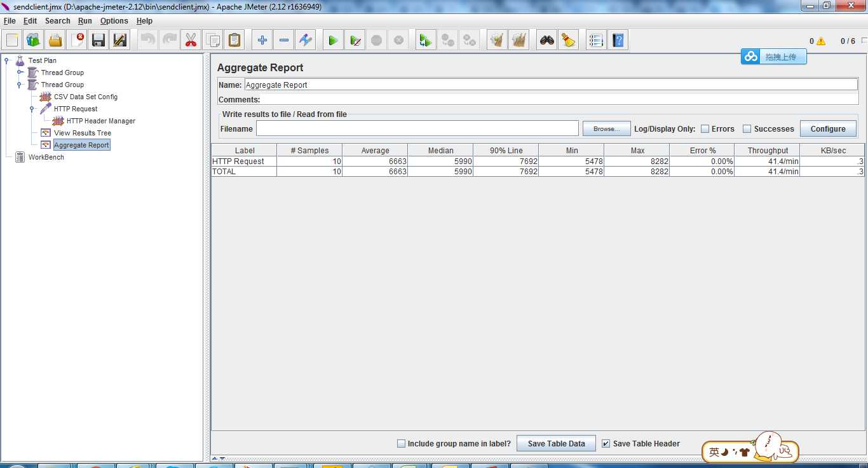Clear all results with the double broom icon

(x=519, y=41)
